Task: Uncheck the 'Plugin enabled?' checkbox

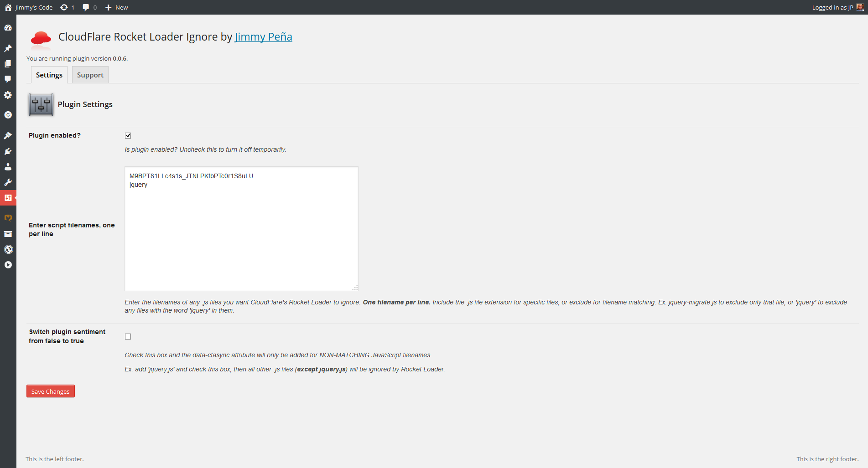Action: pyautogui.click(x=128, y=135)
